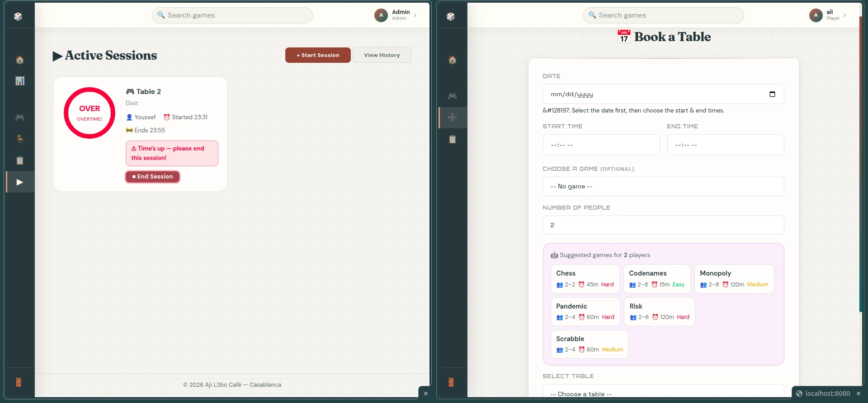
Task: Open the dice logo in the Admin window
Action: click(x=18, y=16)
